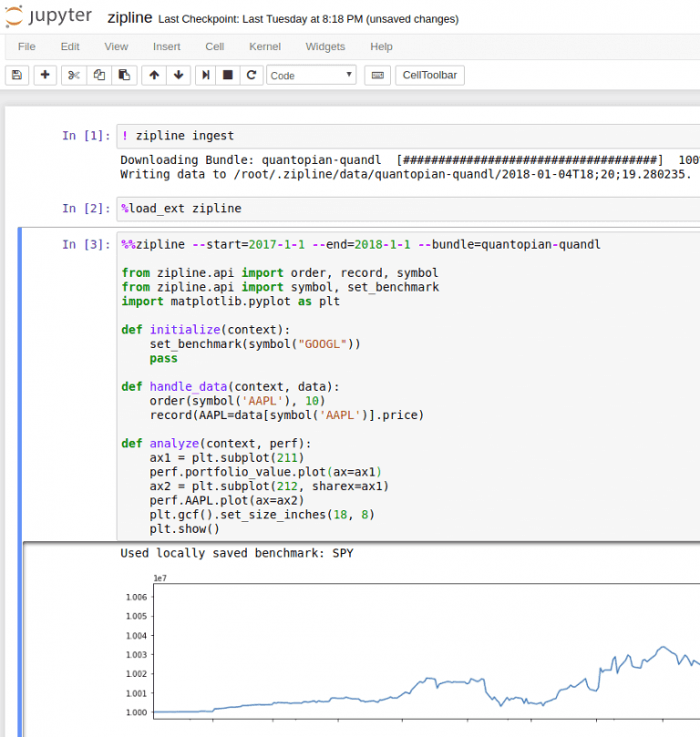The height and width of the screenshot is (737, 700).
Task: Open the File menu
Action: point(26,46)
